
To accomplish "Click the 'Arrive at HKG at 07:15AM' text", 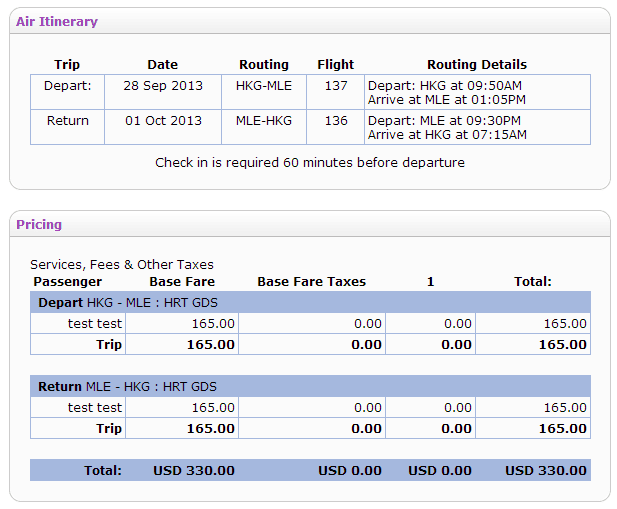I will pyautogui.click(x=445, y=134).
